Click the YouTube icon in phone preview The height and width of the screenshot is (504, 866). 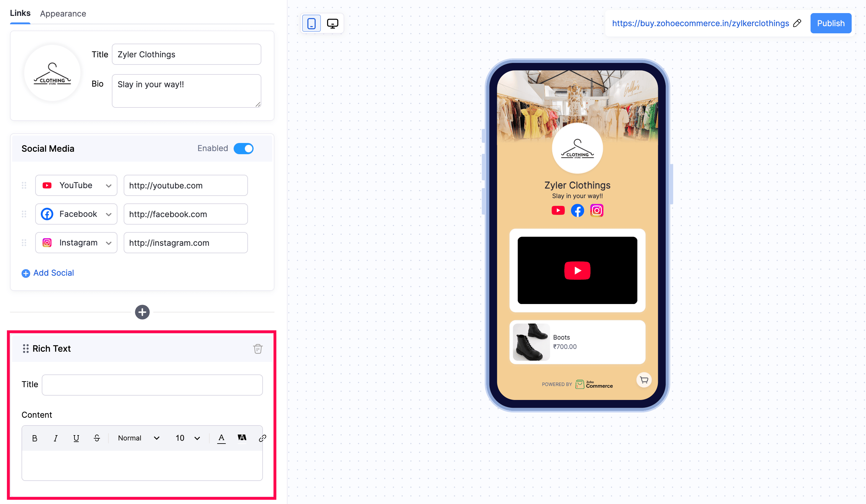558,210
